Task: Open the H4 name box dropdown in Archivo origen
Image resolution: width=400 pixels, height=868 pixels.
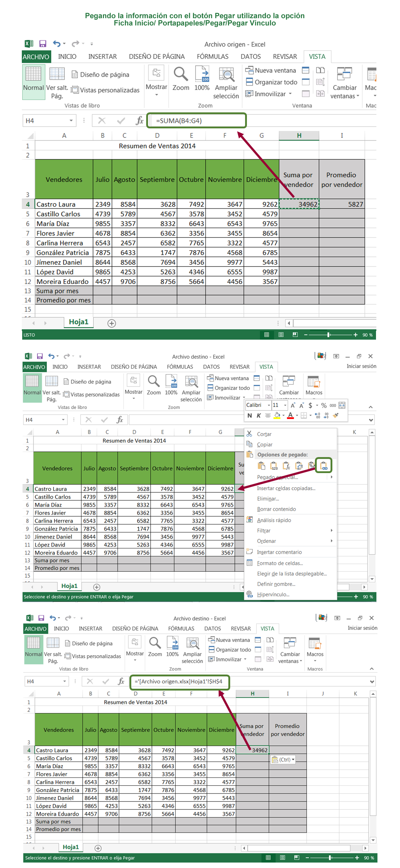Action: coord(71,121)
